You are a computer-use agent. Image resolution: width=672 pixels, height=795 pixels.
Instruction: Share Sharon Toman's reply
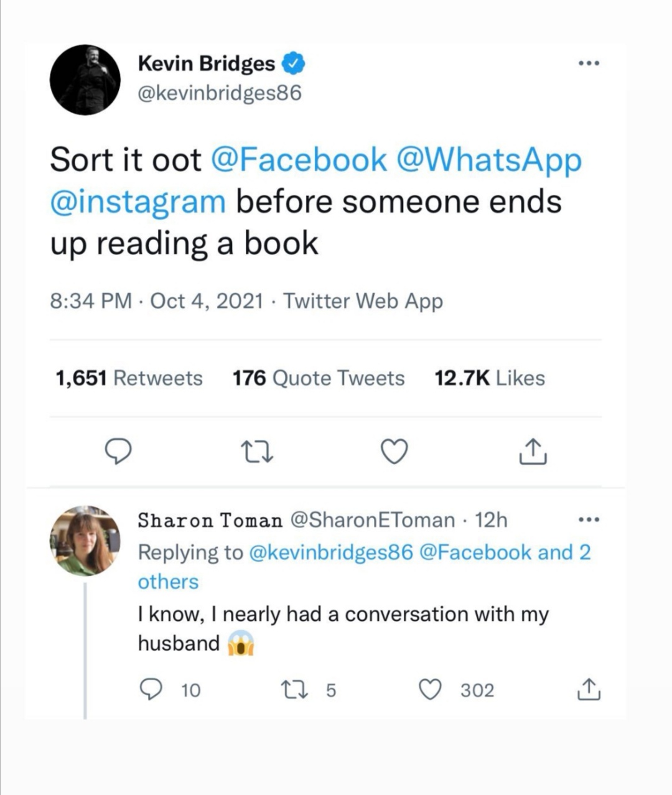(x=587, y=689)
